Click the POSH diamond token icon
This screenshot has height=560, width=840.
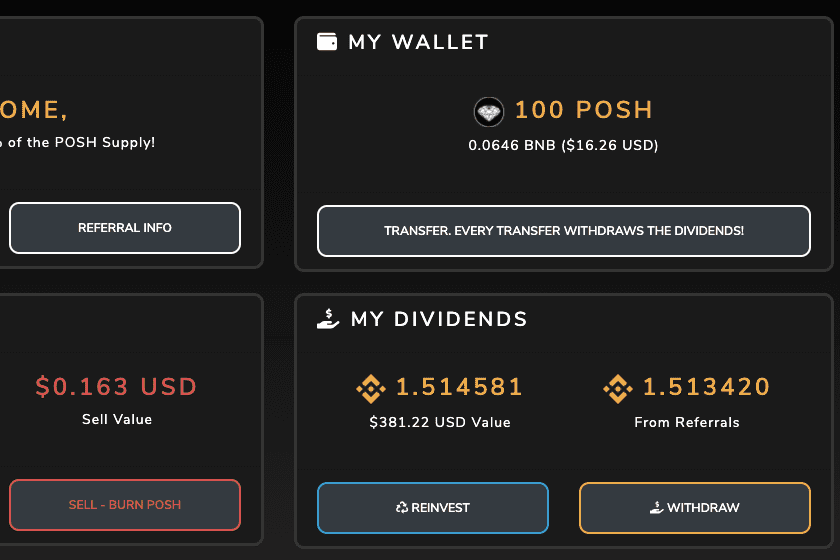point(489,111)
